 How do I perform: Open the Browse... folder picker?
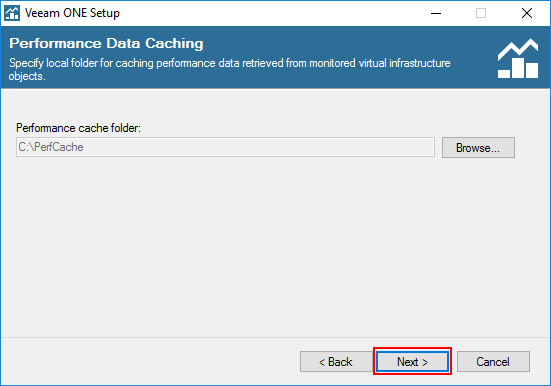pos(478,148)
